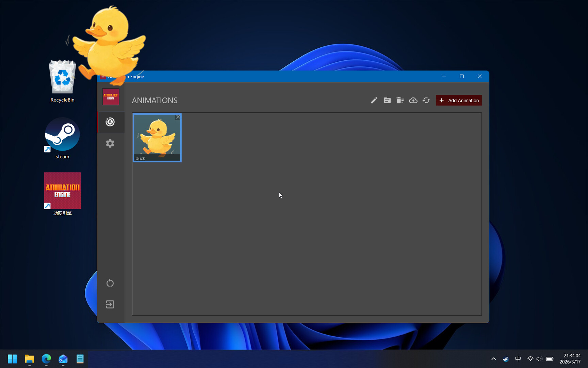588x368 pixels.
Task: Click the cloud upload icon
Action: tap(413, 100)
